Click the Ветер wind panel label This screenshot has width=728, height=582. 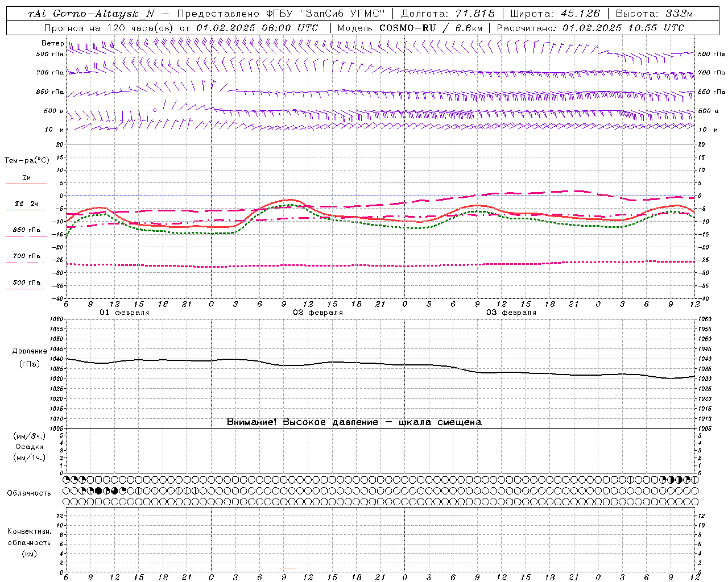tap(53, 43)
